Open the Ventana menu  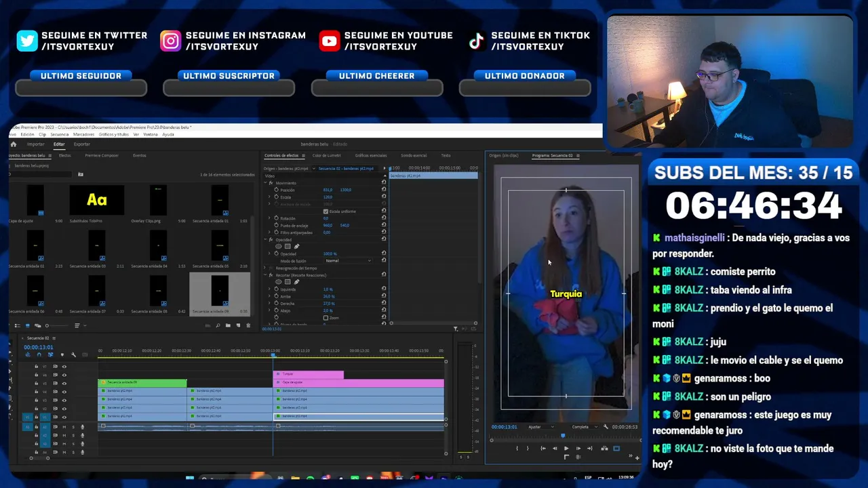151,134
